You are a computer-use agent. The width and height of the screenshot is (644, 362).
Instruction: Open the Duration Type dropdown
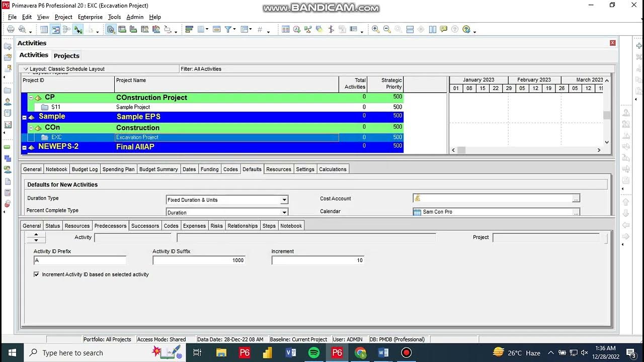click(284, 200)
